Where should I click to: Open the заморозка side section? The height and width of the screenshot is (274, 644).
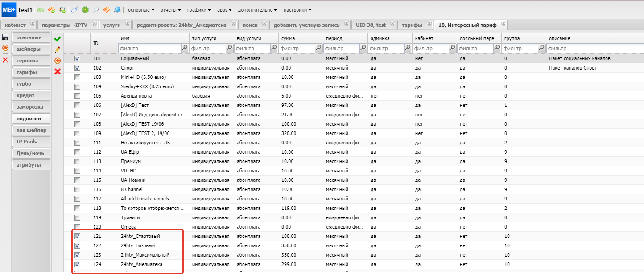pos(30,107)
